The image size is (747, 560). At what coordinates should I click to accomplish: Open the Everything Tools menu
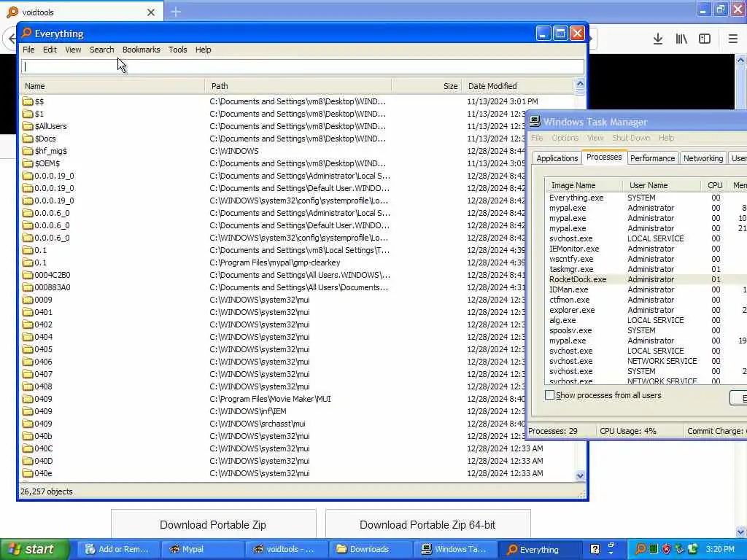click(178, 50)
